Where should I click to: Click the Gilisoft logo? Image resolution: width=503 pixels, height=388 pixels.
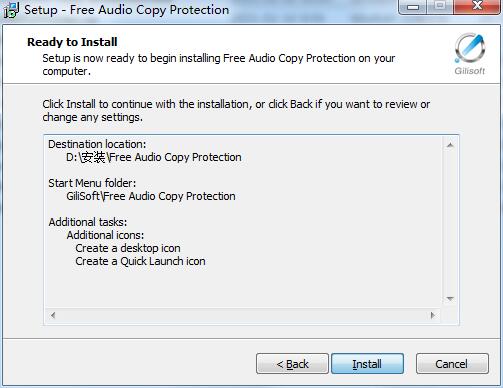point(470,54)
